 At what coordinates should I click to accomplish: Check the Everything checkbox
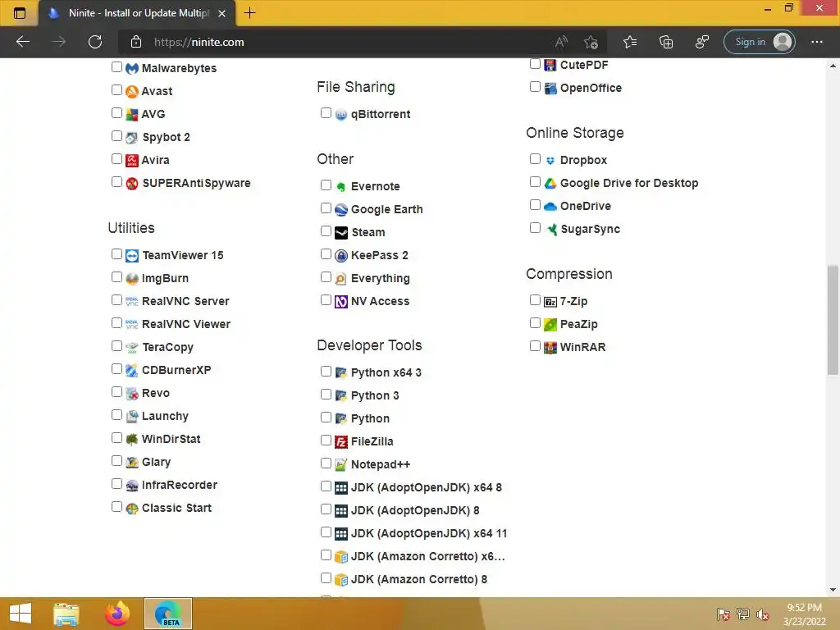(326, 277)
